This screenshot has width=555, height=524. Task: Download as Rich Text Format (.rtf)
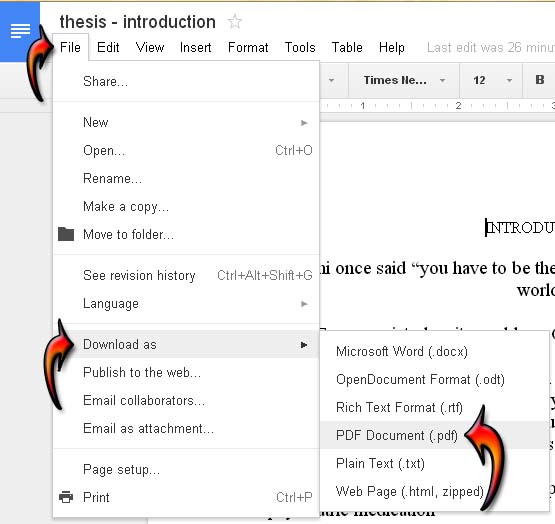point(434,408)
